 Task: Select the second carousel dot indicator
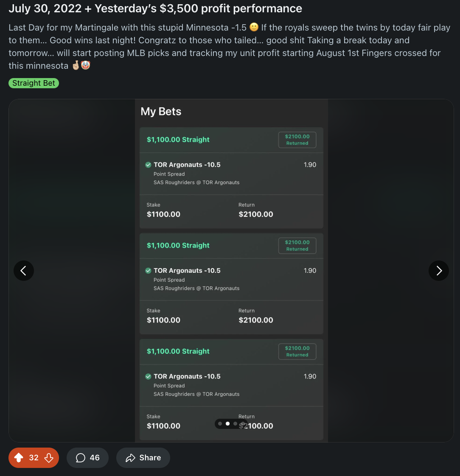pos(228,423)
